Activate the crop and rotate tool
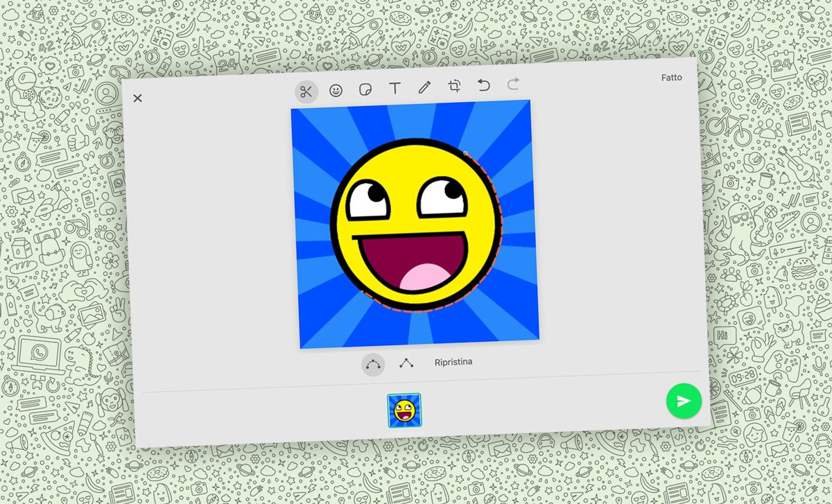Image resolution: width=832 pixels, height=504 pixels. click(454, 86)
